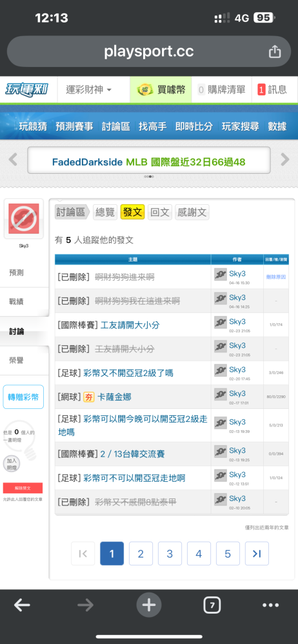Click the red 解除禁文 button
Image resolution: width=298 pixels, height=644 pixels.
pos(23,488)
